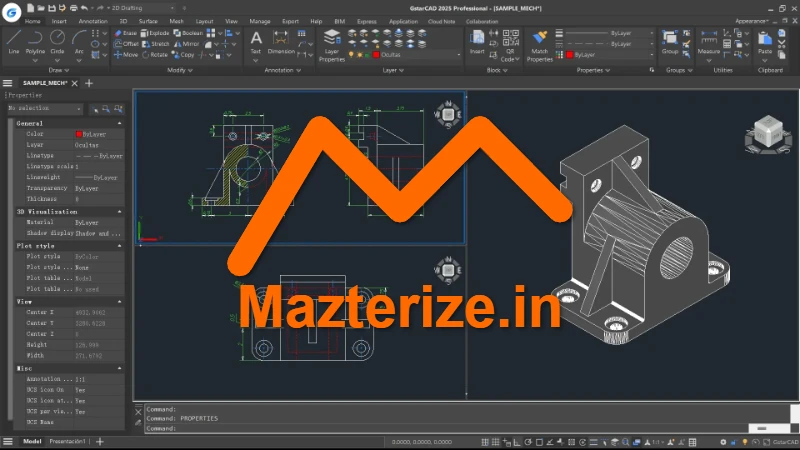Switch to the Model layout tab
The height and width of the screenshot is (450, 800).
[32, 441]
